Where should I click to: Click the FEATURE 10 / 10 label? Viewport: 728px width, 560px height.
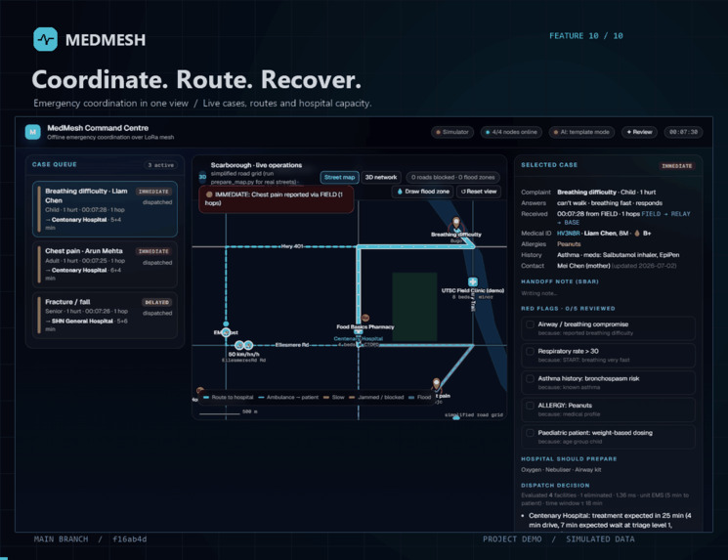586,36
